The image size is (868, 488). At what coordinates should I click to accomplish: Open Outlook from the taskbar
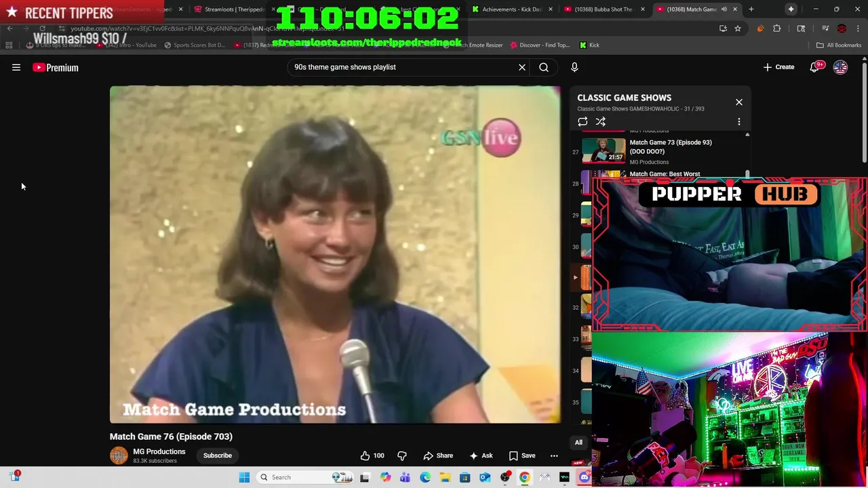(485, 477)
